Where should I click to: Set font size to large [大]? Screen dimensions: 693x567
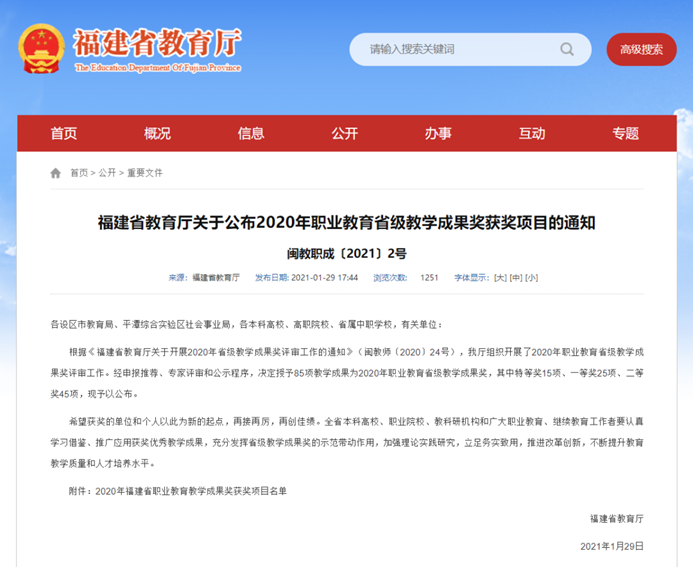tap(501, 277)
